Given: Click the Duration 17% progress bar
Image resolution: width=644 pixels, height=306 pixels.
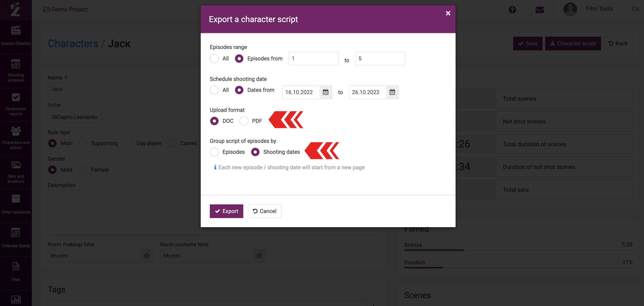Looking at the screenshot, I should point(518,268).
